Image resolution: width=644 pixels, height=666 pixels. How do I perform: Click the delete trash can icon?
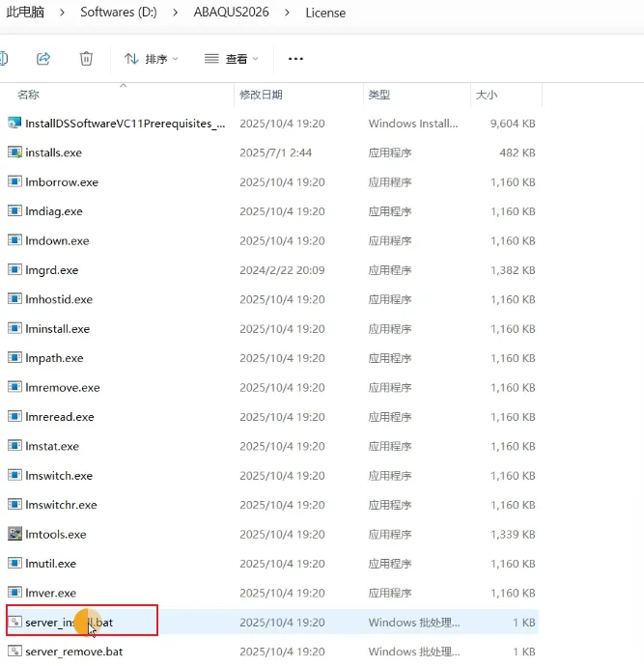coord(86,59)
